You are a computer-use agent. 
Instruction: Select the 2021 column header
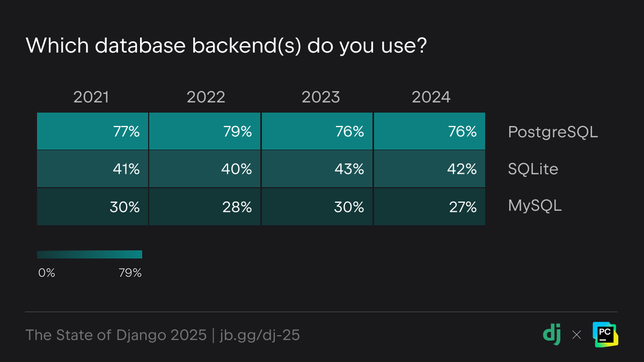pos(91,97)
